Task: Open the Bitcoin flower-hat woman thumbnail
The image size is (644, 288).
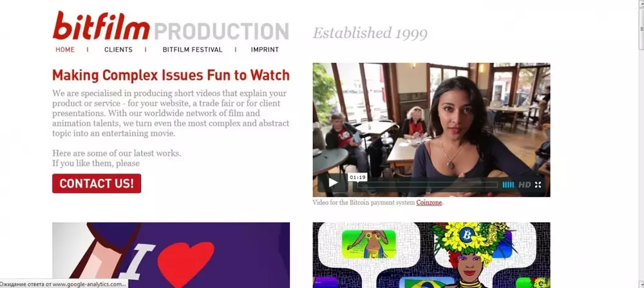Action: [x=431, y=255]
